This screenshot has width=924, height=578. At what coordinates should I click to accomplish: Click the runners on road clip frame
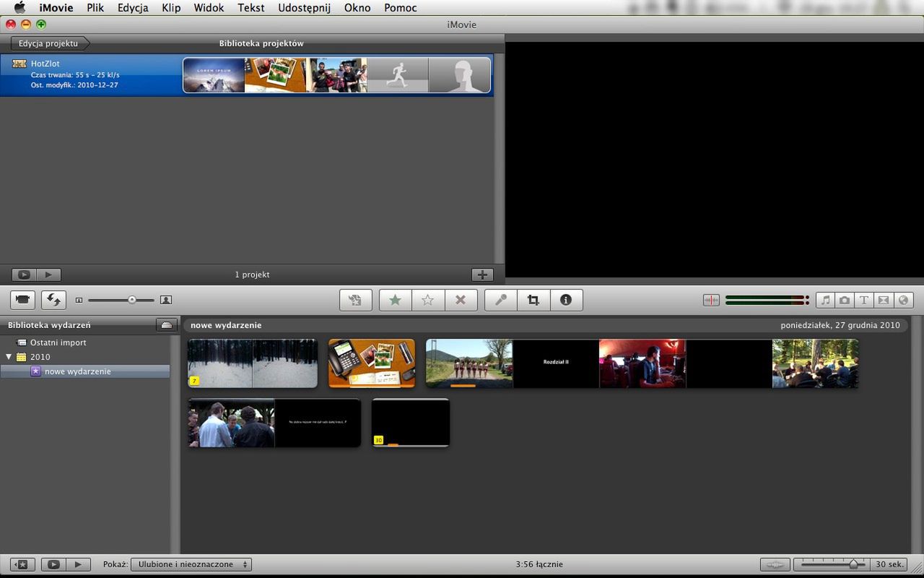[469, 363]
